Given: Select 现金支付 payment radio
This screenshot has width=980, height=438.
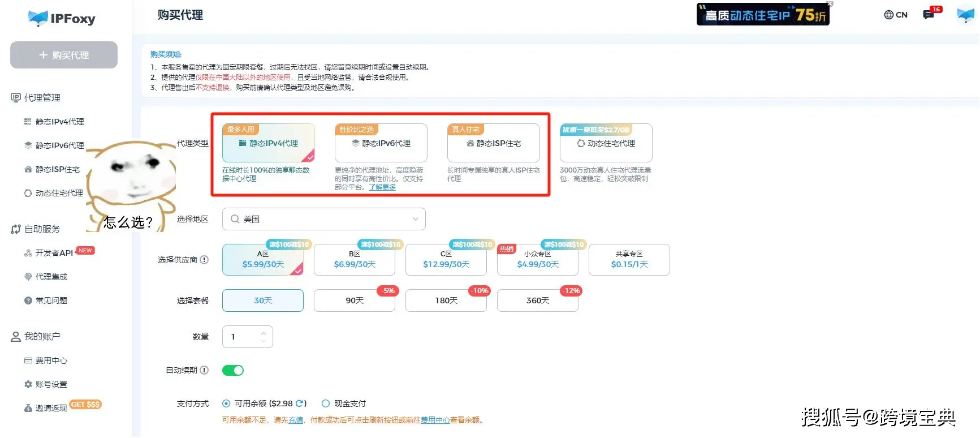Looking at the screenshot, I should coord(326,403).
